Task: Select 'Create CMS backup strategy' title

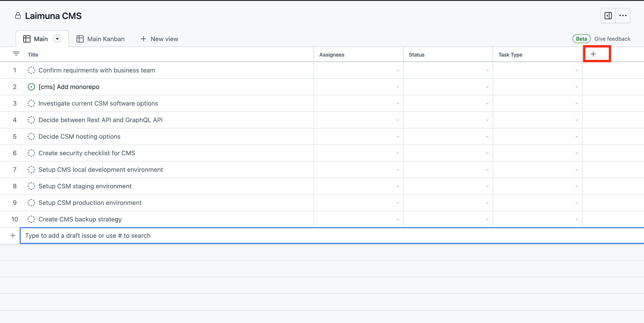Action: click(80, 219)
